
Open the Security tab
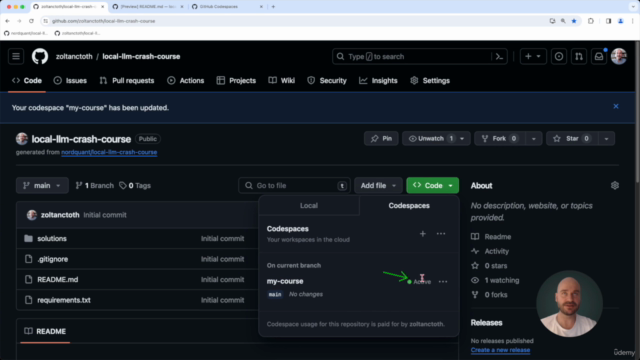coord(327,81)
